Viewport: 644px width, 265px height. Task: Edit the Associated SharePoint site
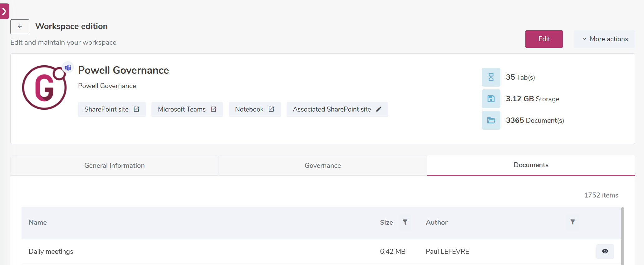[x=337, y=109]
